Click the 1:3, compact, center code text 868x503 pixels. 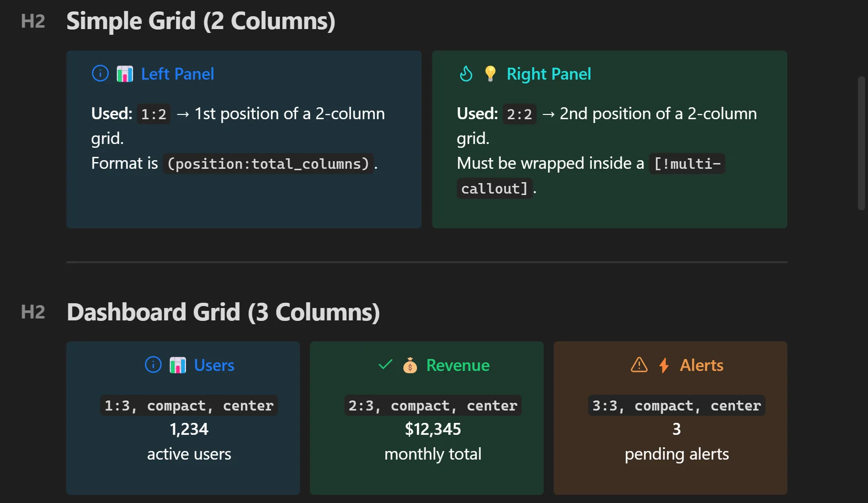click(x=189, y=405)
